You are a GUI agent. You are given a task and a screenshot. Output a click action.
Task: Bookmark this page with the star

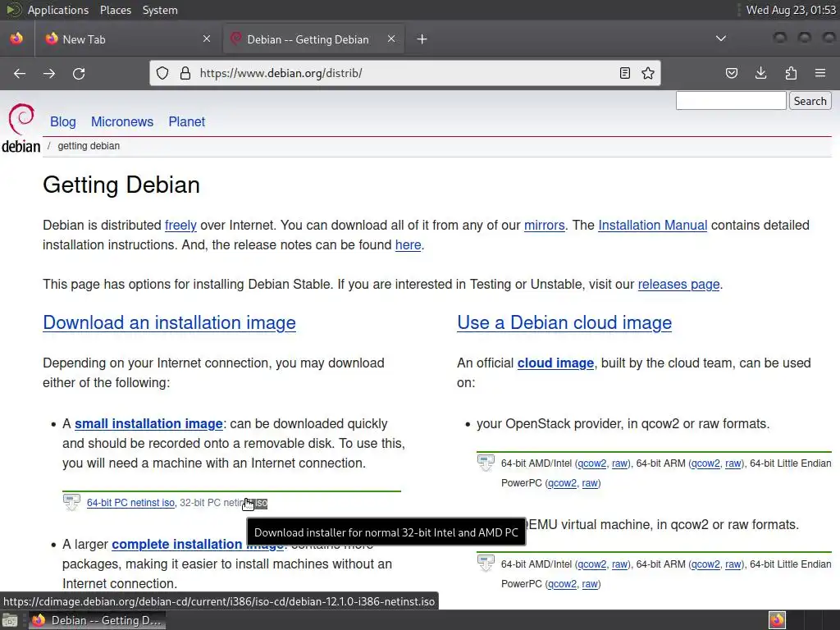coord(648,73)
